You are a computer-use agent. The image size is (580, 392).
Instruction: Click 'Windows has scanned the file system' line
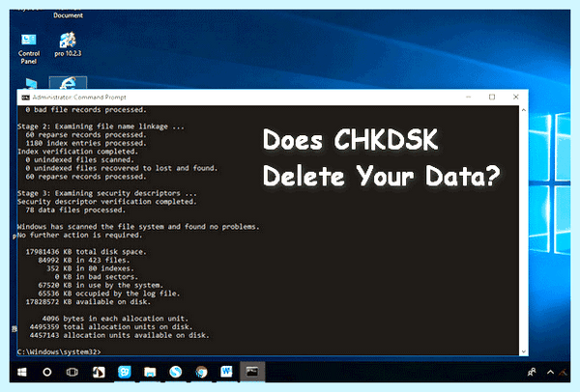pyautogui.click(x=138, y=227)
